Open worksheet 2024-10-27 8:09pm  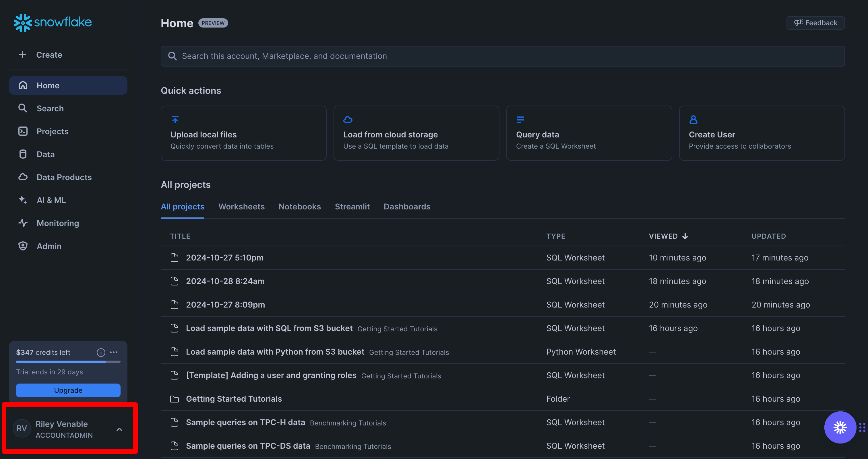click(x=225, y=305)
